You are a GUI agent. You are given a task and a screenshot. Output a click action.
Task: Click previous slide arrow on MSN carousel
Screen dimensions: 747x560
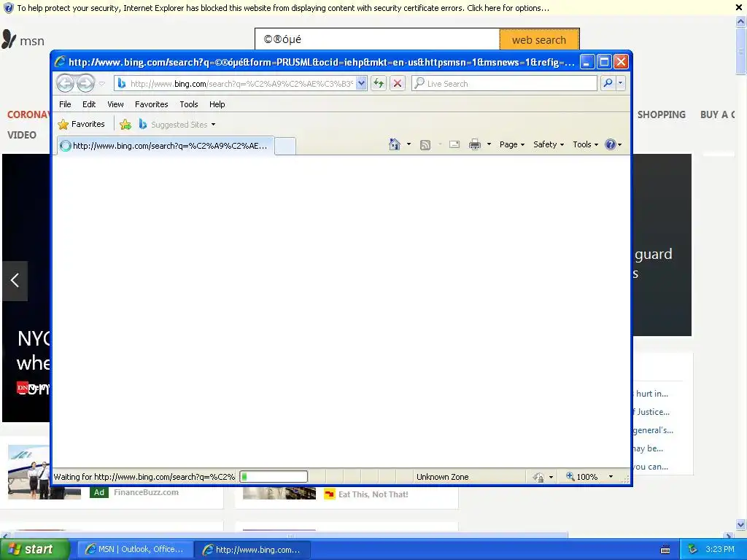(15, 281)
